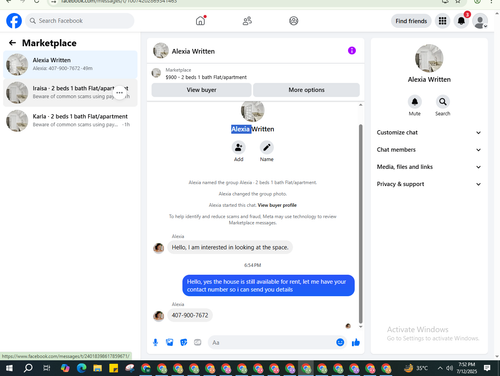The image size is (500, 376).
Task: Expand the Customize chat section
Action: 429,133
